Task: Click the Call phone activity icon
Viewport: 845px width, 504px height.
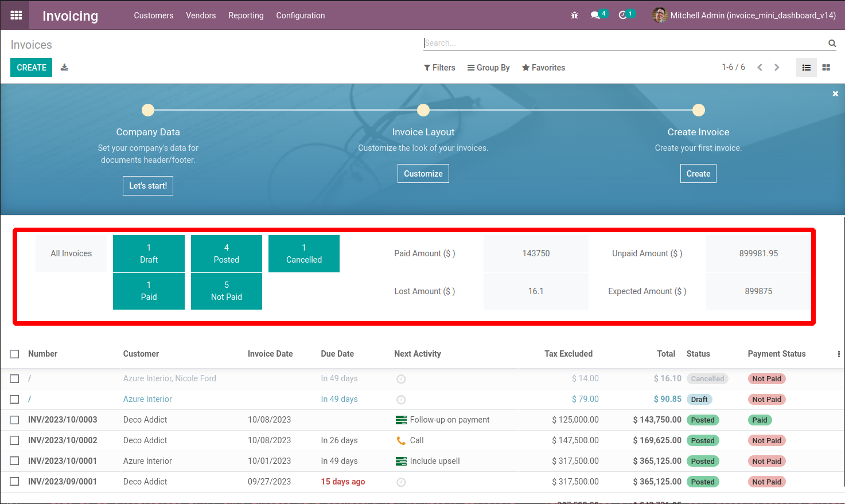Action: (x=401, y=441)
